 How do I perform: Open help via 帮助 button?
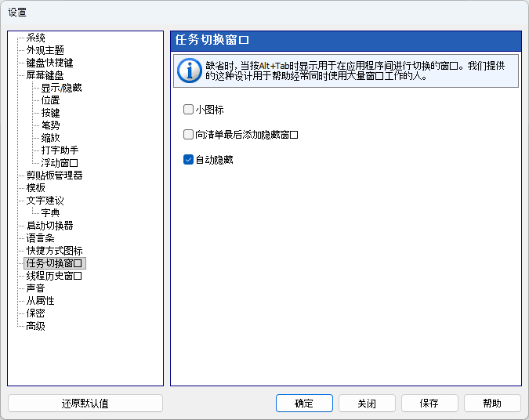pos(492,403)
